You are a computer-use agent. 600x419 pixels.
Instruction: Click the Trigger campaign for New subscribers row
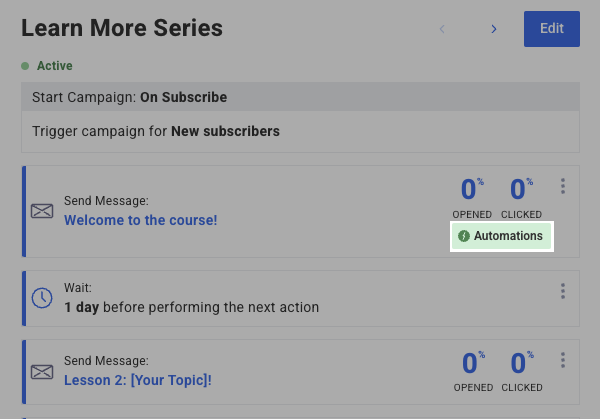click(x=156, y=130)
